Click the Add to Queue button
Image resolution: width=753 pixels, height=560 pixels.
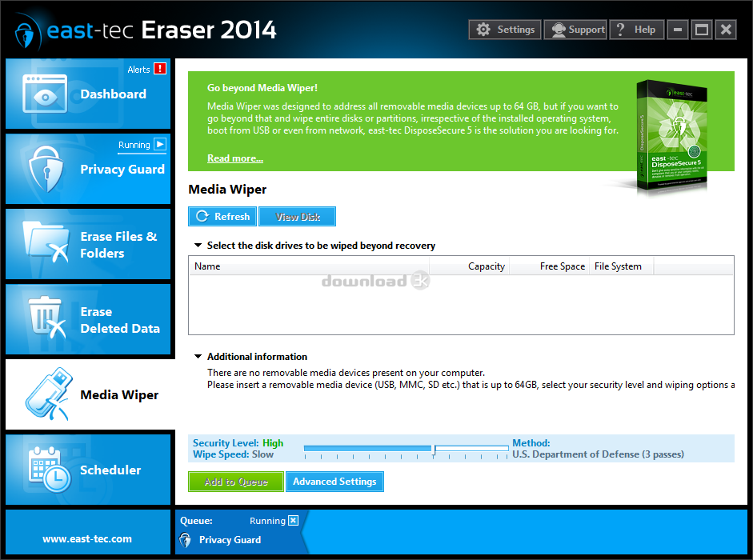click(236, 482)
